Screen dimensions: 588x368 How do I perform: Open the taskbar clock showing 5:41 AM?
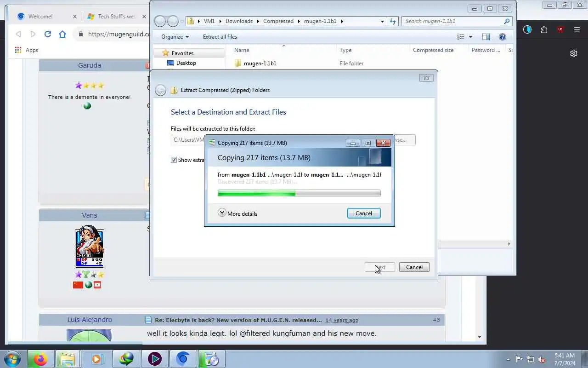click(565, 359)
